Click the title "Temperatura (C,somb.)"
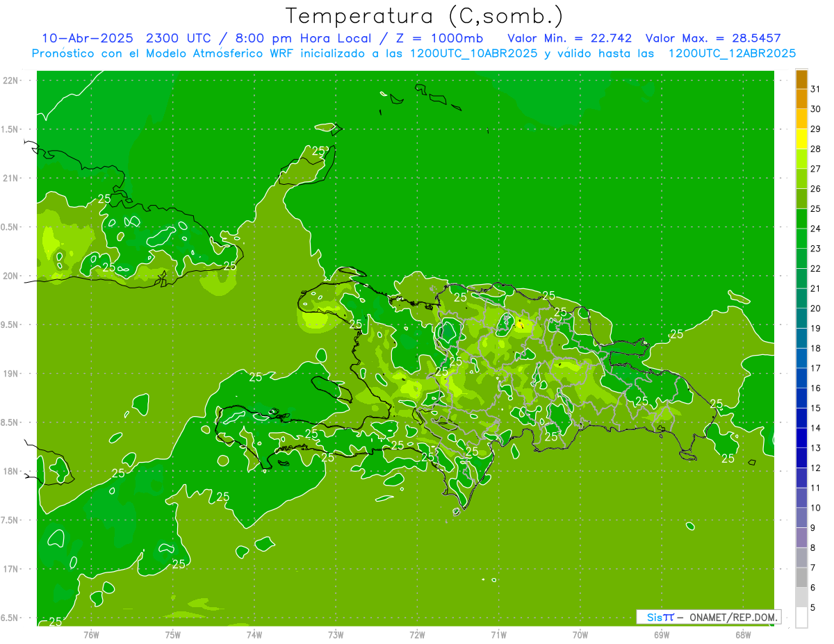This screenshot has height=644, width=834. point(425,16)
